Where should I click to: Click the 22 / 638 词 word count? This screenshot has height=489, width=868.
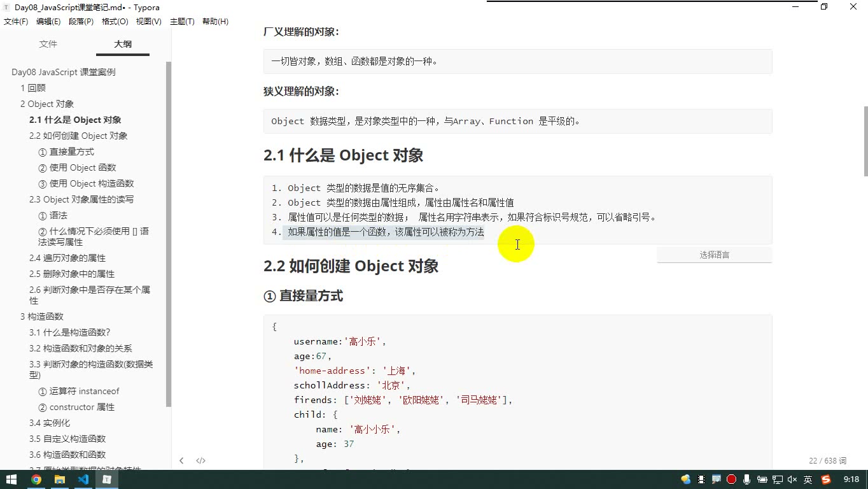[x=827, y=460]
